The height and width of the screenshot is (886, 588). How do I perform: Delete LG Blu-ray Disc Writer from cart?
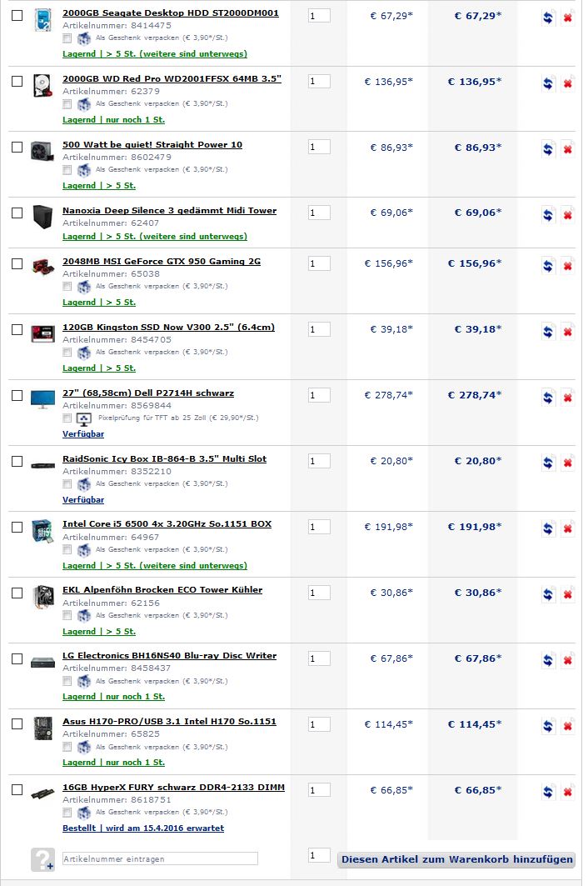[x=568, y=661]
